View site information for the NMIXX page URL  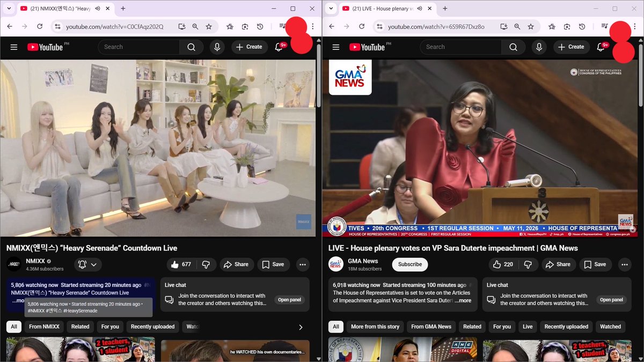(57, 27)
